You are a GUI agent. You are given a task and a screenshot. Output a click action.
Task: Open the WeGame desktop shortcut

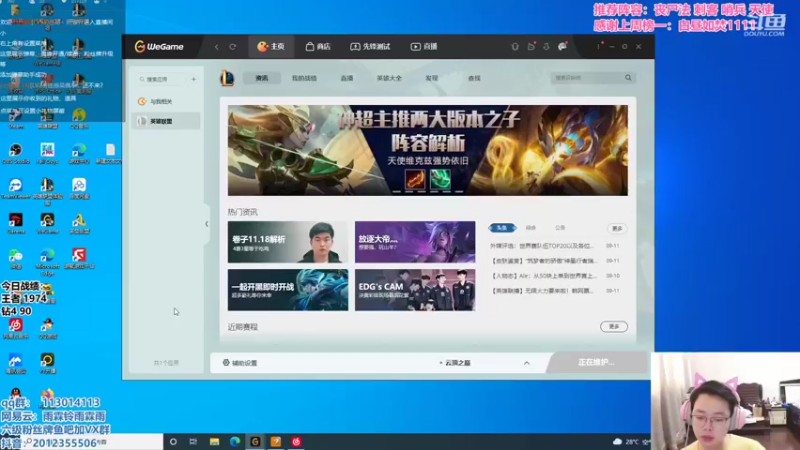point(47,223)
